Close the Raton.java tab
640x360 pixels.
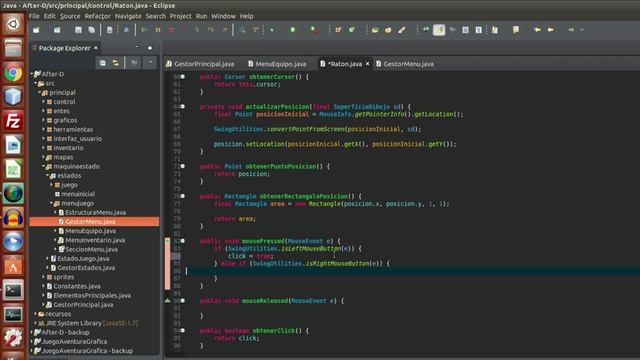(x=367, y=64)
